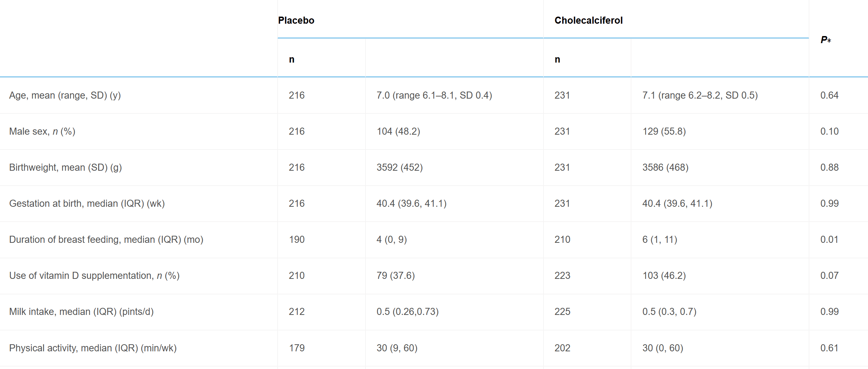
Task: Click the P* column header
Action: point(826,40)
